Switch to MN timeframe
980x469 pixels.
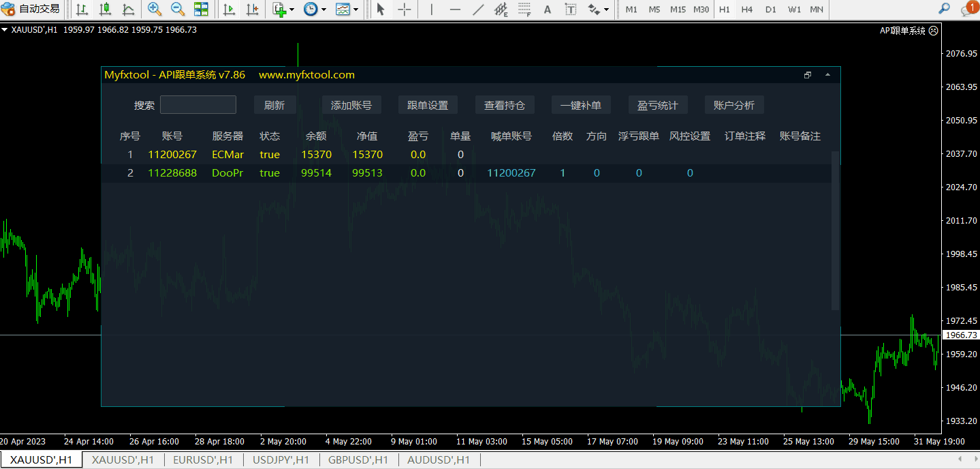817,10
